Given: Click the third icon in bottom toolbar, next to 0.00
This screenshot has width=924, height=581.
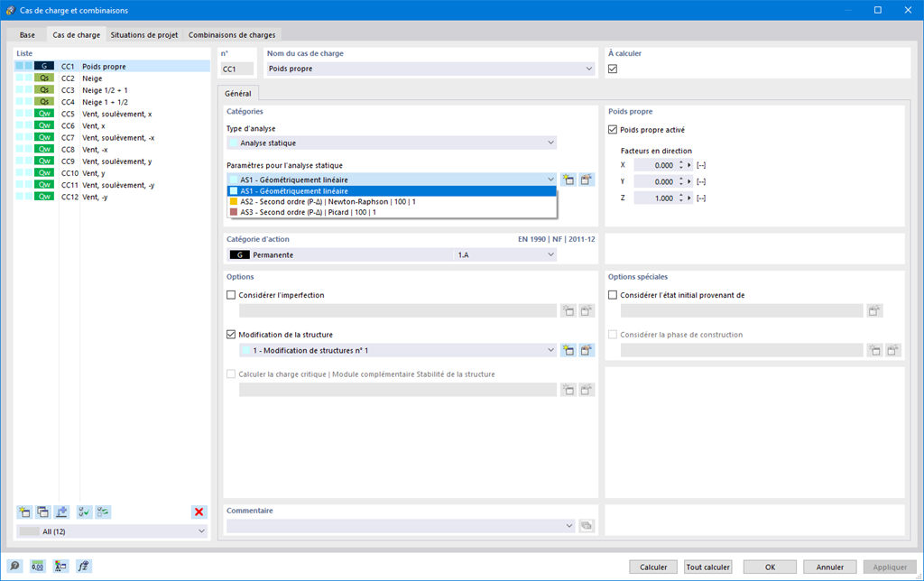Looking at the screenshot, I should [60, 567].
